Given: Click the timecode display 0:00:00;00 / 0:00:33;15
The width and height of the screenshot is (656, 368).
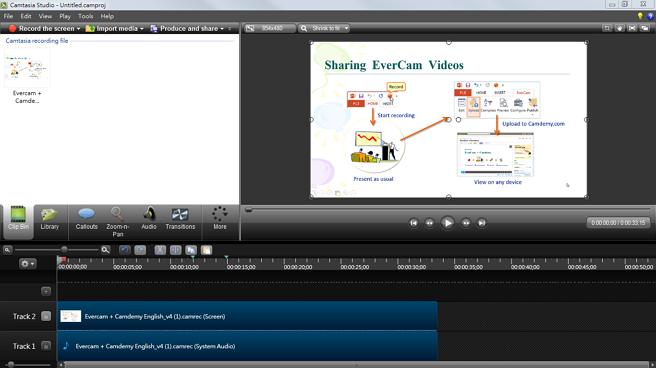Looking at the screenshot, I should click(618, 223).
